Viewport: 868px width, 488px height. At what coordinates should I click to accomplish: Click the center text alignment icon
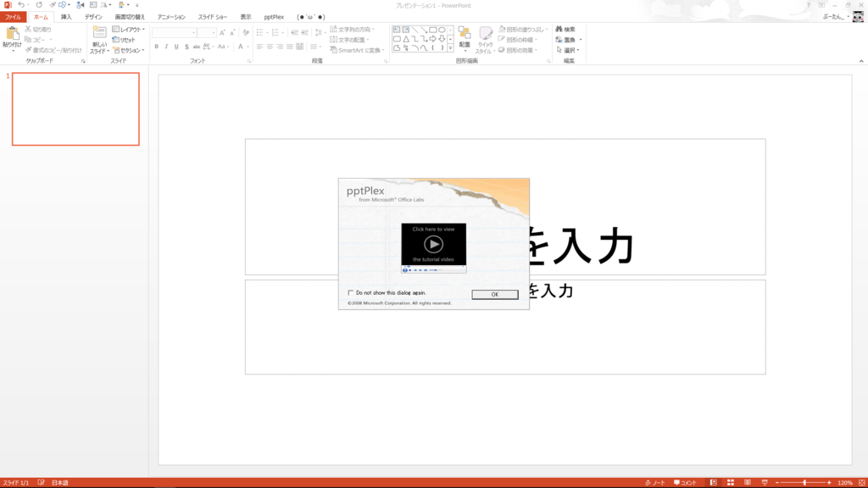coord(270,47)
